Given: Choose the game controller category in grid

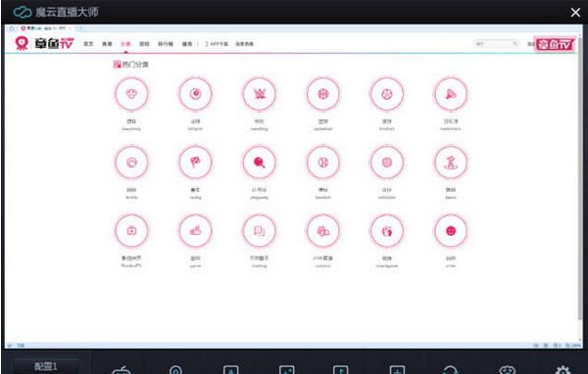Looking at the screenshot, I should pyautogui.click(x=195, y=231).
